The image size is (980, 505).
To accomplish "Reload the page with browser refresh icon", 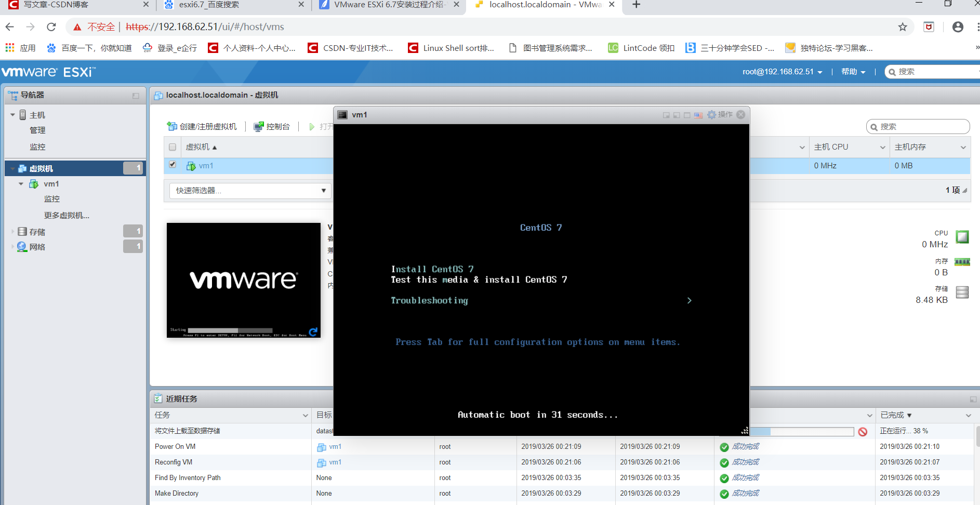I will [51, 27].
